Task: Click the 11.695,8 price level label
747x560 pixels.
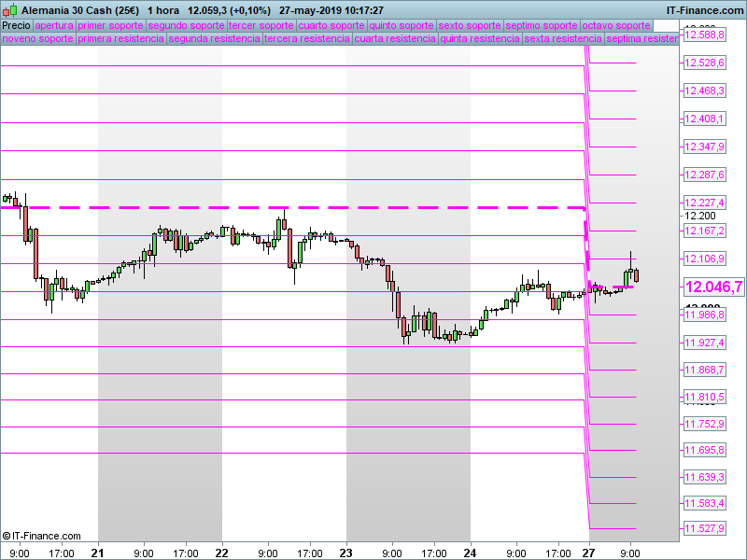Action: pos(705,450)
